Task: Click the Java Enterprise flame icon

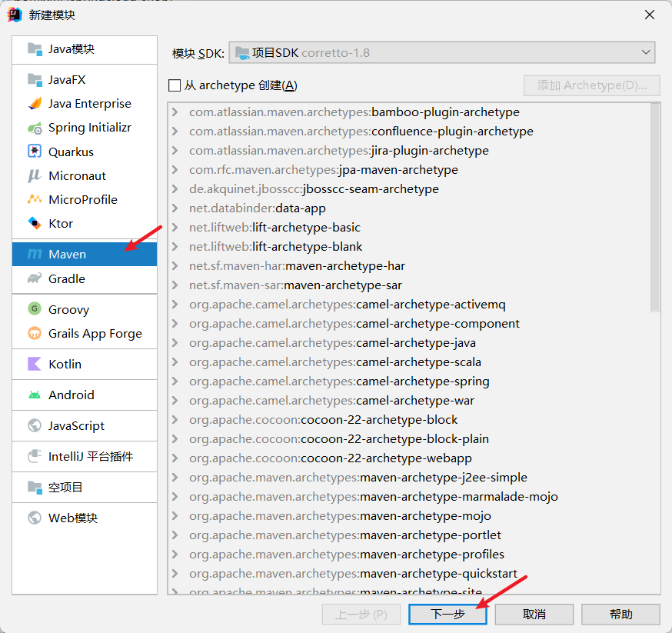Action: click(x=35, y=104)
